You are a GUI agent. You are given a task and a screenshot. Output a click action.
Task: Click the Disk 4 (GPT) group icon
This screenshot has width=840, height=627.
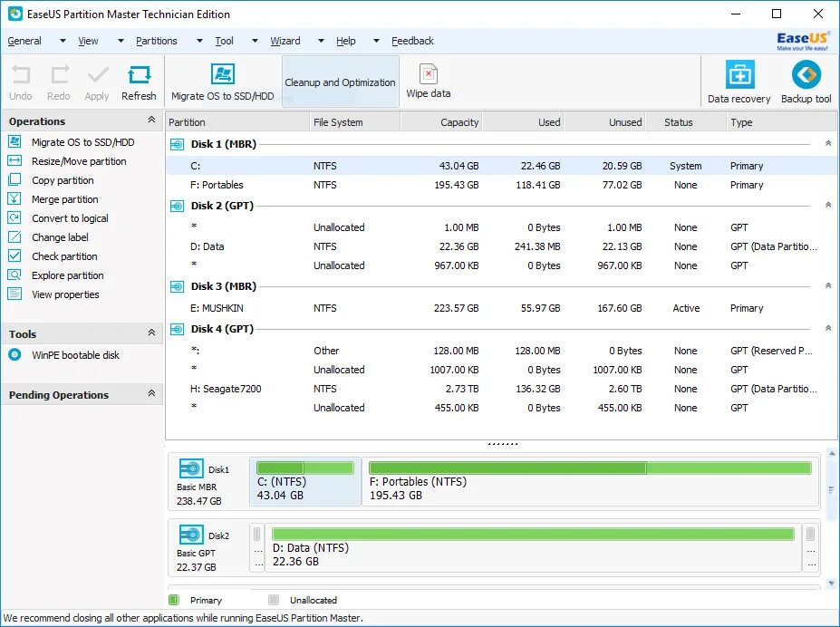click(177, 329)
